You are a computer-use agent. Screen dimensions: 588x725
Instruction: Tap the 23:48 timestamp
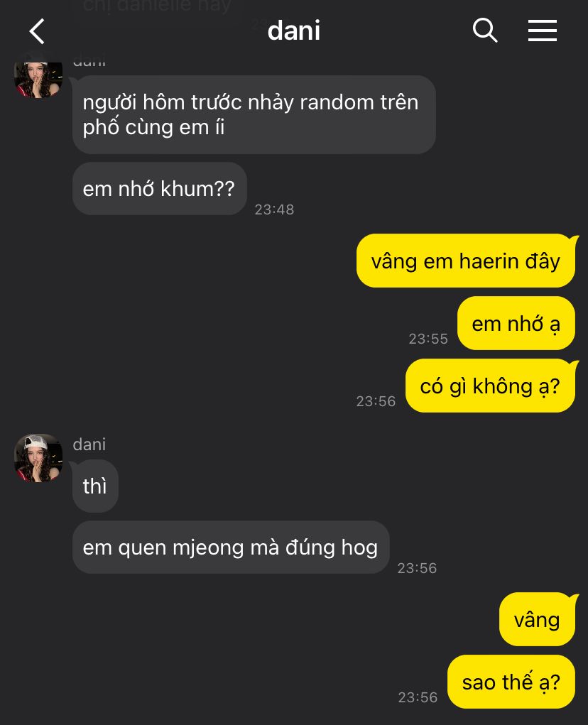pyautogui.click(x=275, y=209)
